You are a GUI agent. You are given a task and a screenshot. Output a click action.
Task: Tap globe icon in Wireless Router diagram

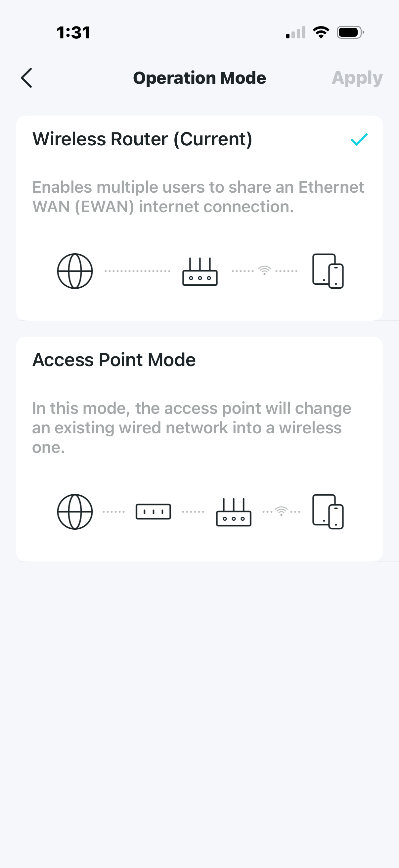pos(75,271)
